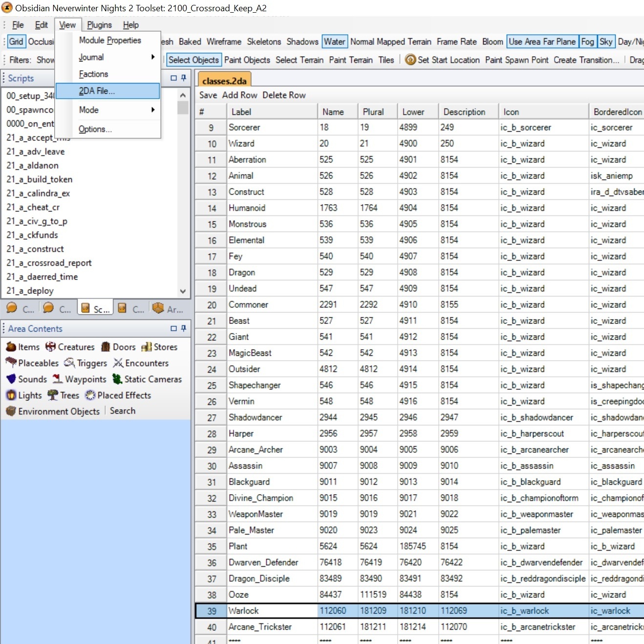This screenshot has height=644, width=644.
Task: Toggle Wireframe view
Action: pos(224,42)
